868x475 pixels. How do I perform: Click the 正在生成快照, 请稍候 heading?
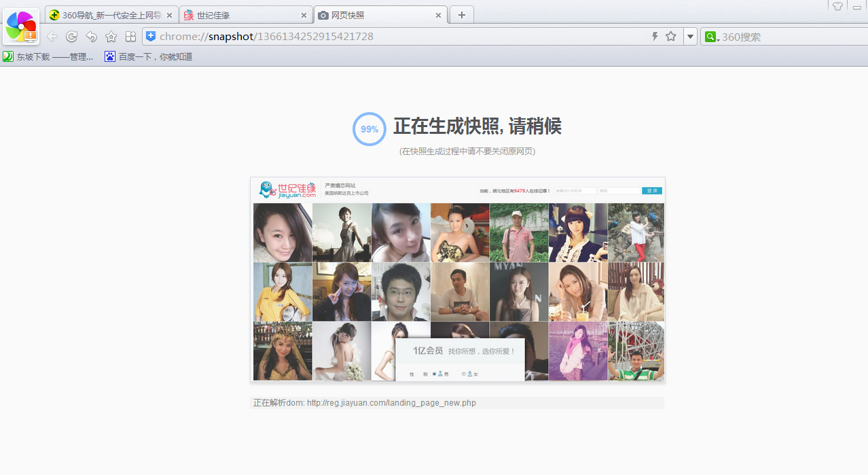tap(477, 126)
